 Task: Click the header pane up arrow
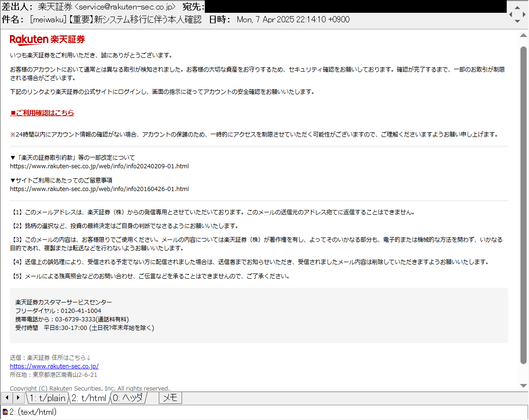(x=517, y=8)
